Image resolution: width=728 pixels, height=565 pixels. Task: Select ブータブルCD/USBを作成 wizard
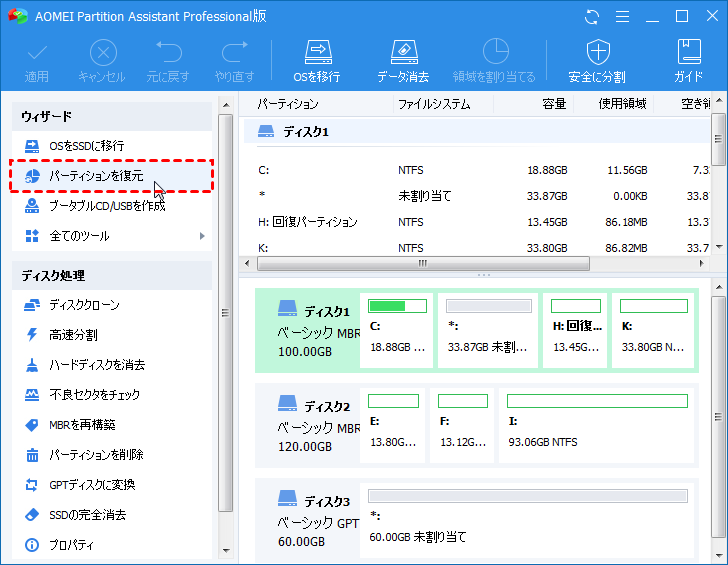pos(111,206)
